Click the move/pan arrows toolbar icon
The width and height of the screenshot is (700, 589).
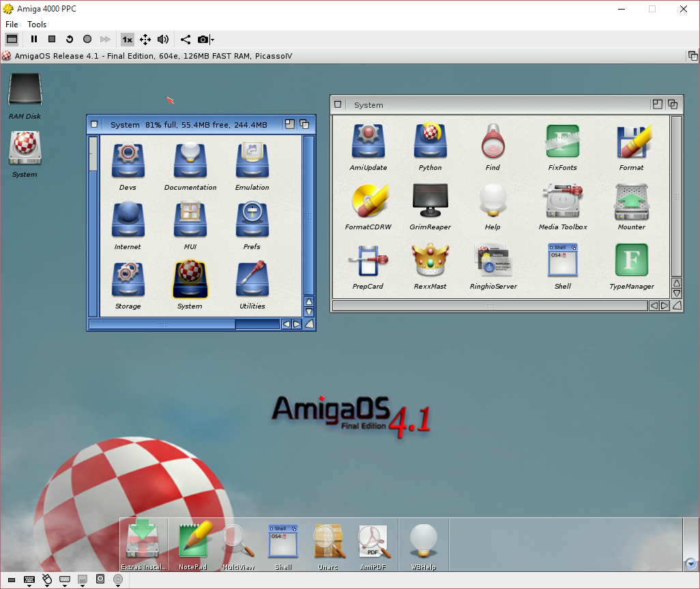coord(145,40)
